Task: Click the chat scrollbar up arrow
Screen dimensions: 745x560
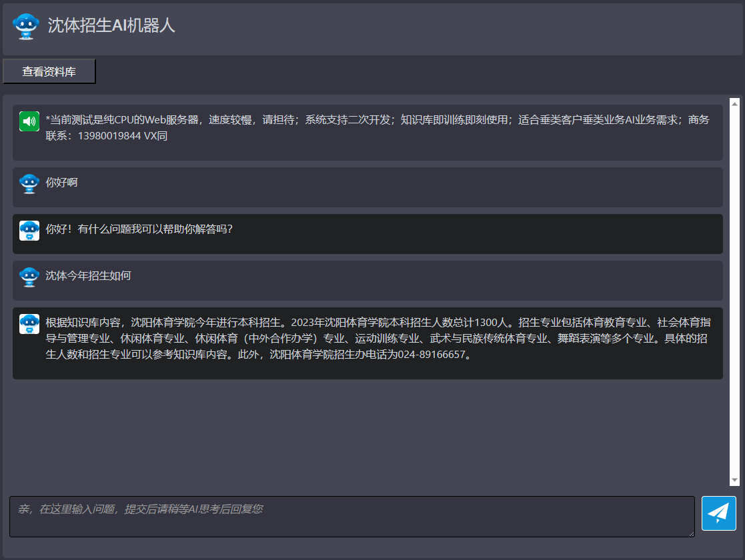Action: (734, 103)
